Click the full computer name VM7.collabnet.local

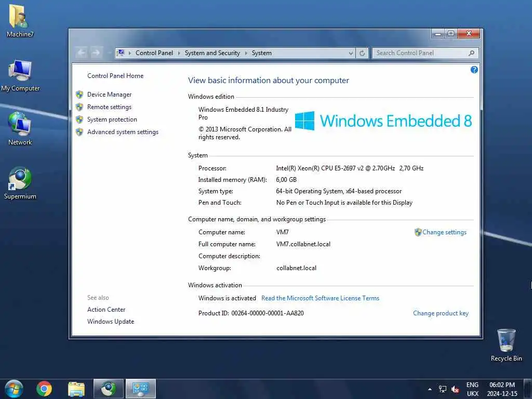pyautogui.click(x=303, y=244)
